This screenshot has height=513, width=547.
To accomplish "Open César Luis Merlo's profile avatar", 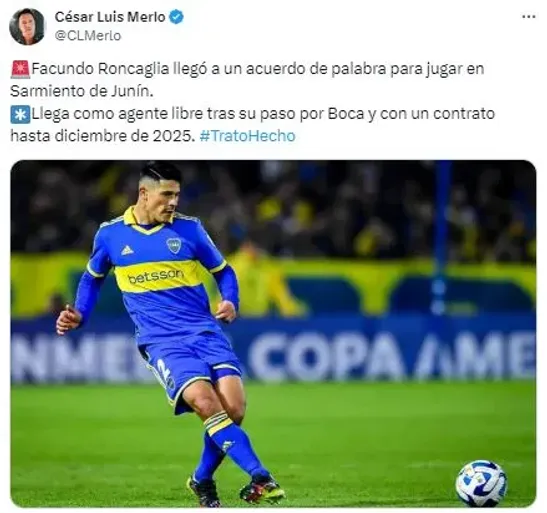I will [27, 27].
